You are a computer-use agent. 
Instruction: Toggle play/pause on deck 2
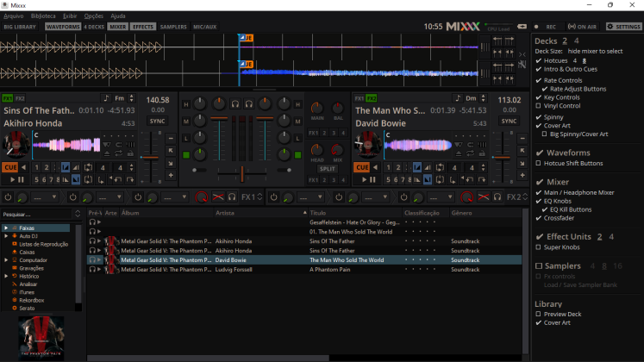coord(368,179)
